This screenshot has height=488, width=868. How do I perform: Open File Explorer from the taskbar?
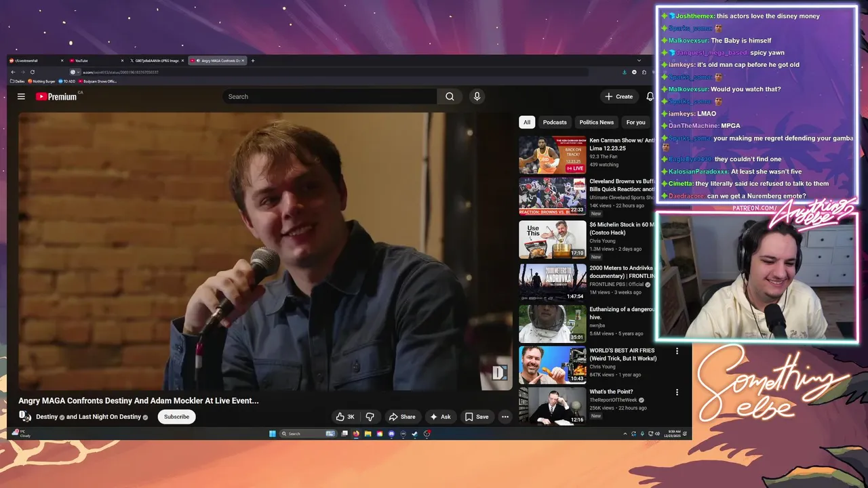click(368, 434)
